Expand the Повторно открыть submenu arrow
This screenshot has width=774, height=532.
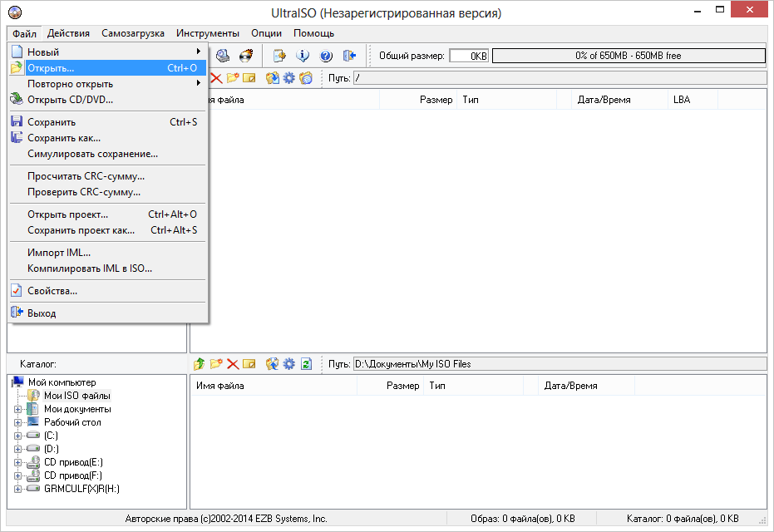coord(199,83)
